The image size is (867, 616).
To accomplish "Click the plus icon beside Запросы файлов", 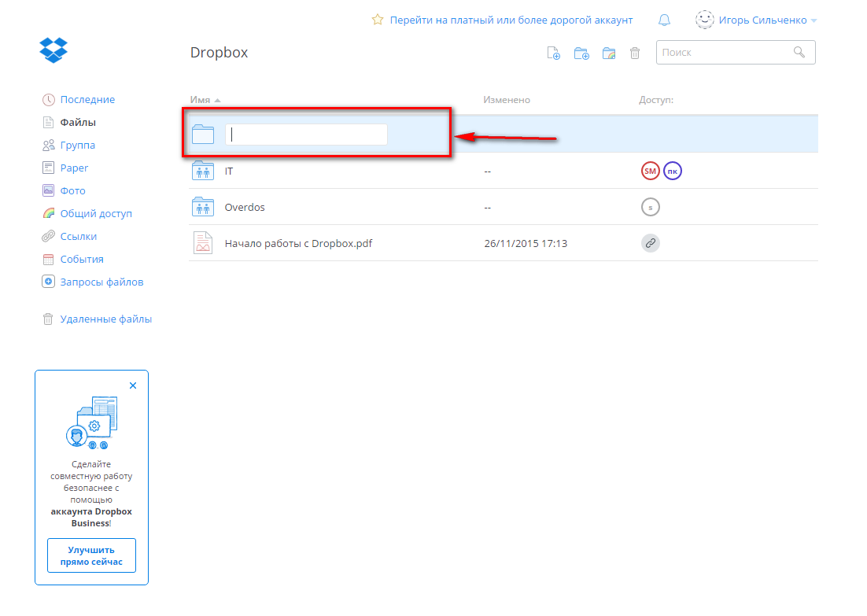I will [x=49, y=282].
